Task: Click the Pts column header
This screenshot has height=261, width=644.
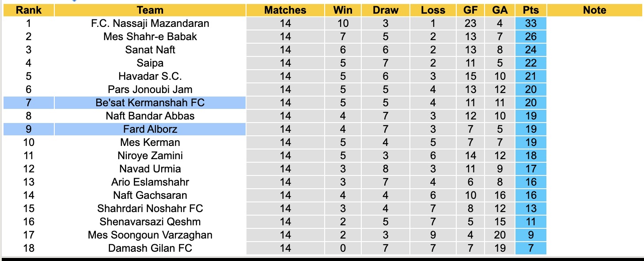Action: [x=530, y=10]
